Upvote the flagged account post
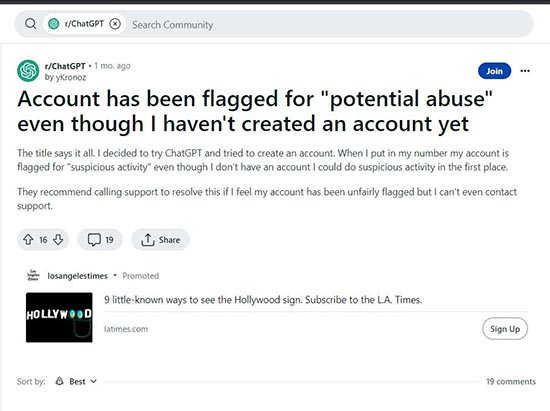This screenshot has height=411, width=550. click(28, 240)
